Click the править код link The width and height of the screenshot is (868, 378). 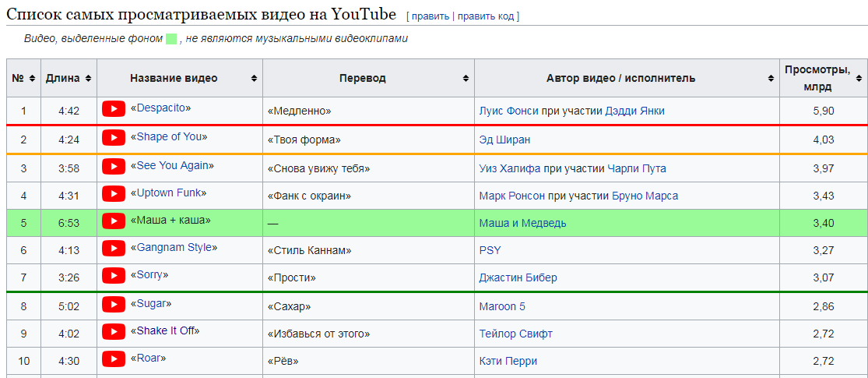click(x=486, y=16)
